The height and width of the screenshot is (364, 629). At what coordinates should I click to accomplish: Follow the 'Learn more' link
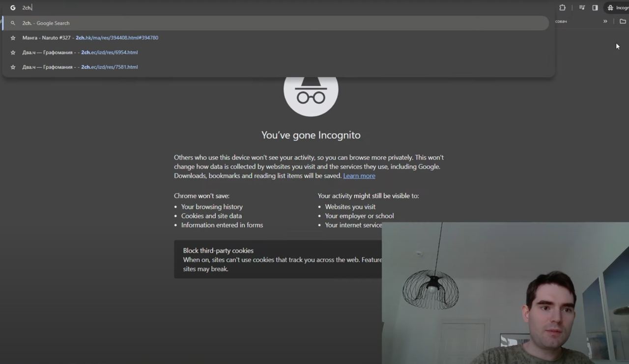(x=359, y=176)
